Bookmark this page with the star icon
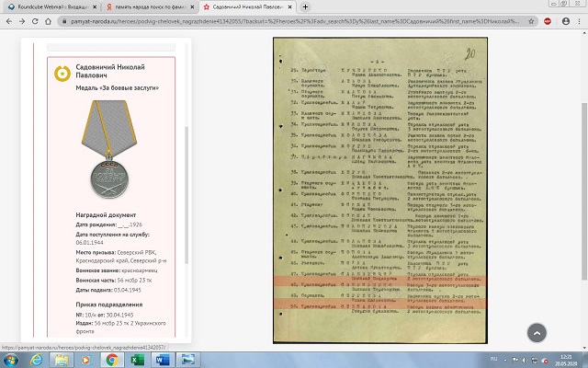This screenshot has height=368, width=588. [x=531, y=21]
